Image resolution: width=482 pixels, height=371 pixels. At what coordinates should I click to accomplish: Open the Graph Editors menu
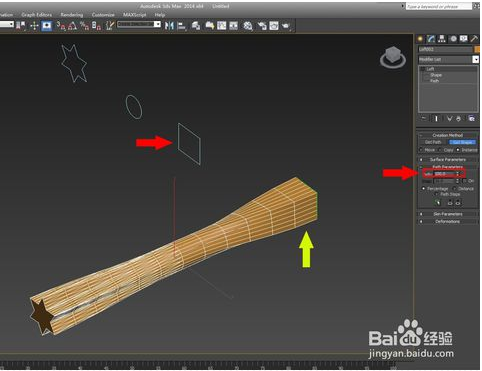[x=36, y=15]
